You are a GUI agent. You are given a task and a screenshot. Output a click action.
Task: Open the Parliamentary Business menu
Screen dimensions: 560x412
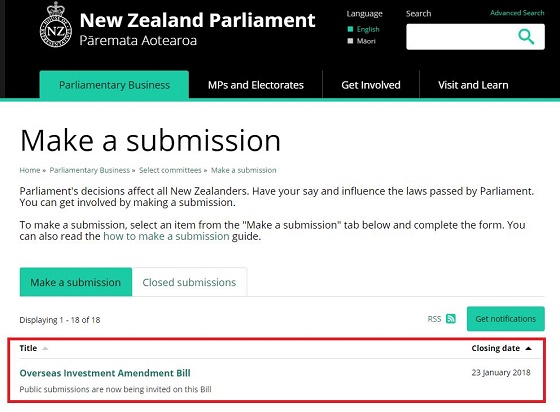tap(114, 85)
